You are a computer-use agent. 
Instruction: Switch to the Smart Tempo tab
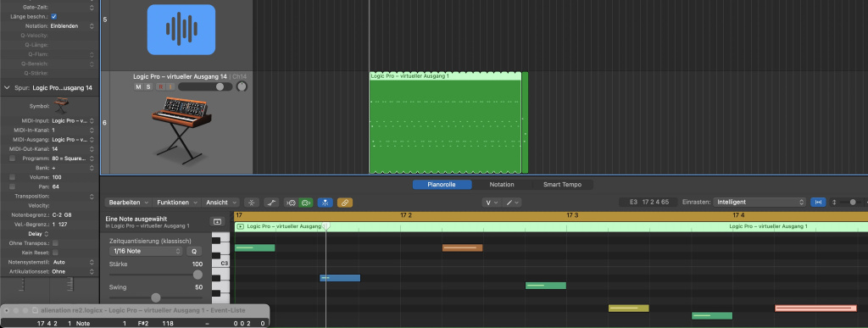tap(563, 185)
